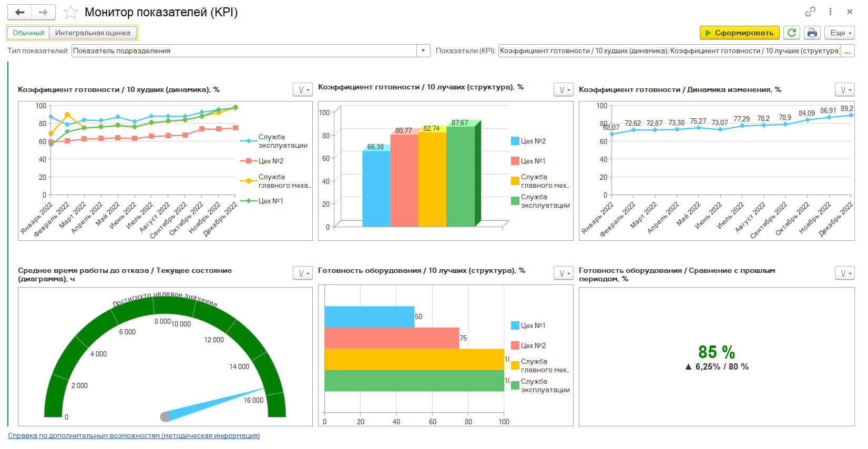Click the 85 % value indicator
The width and height of the screenshot is (868, 449).
click(x=717, y=352)
